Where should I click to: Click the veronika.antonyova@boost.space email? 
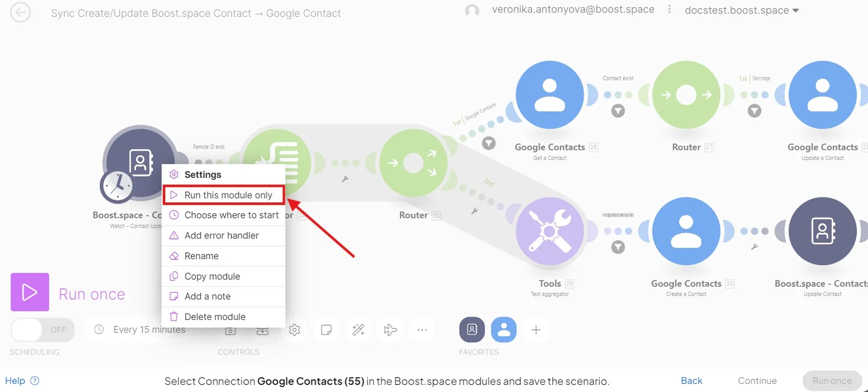click(x=573, y=9)
